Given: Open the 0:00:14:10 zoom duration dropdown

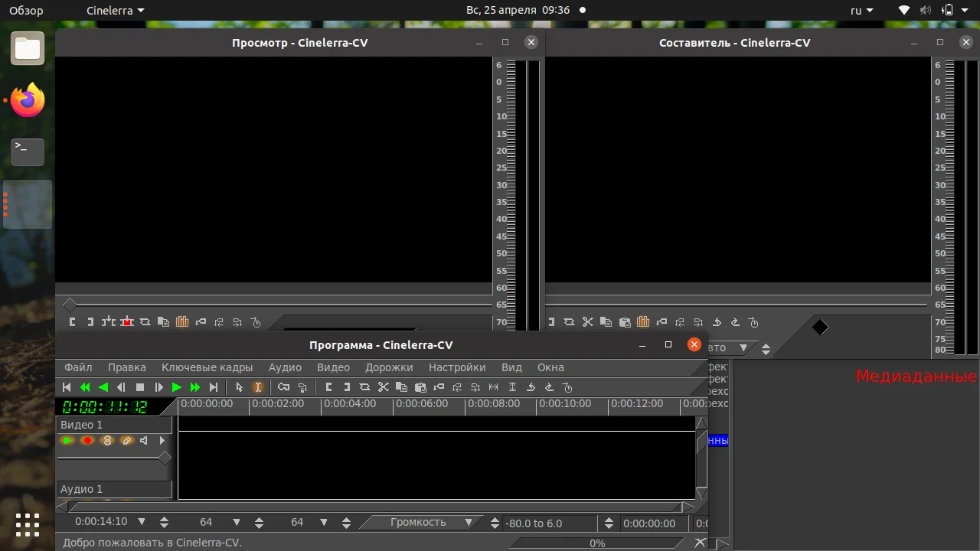Looking at the screenshot, I should tap(142, 522).
